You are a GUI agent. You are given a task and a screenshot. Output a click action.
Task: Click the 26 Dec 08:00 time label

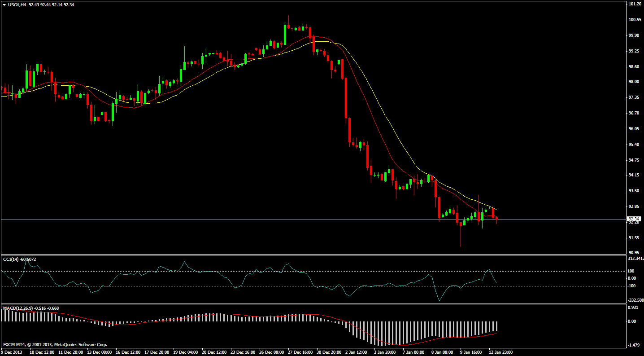(x=271, y=352)
